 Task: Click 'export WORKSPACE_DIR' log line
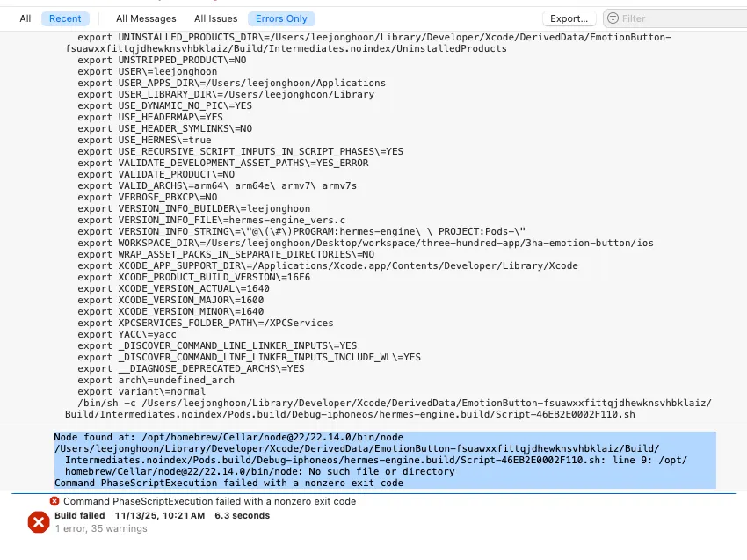click(x=366, y=243)
